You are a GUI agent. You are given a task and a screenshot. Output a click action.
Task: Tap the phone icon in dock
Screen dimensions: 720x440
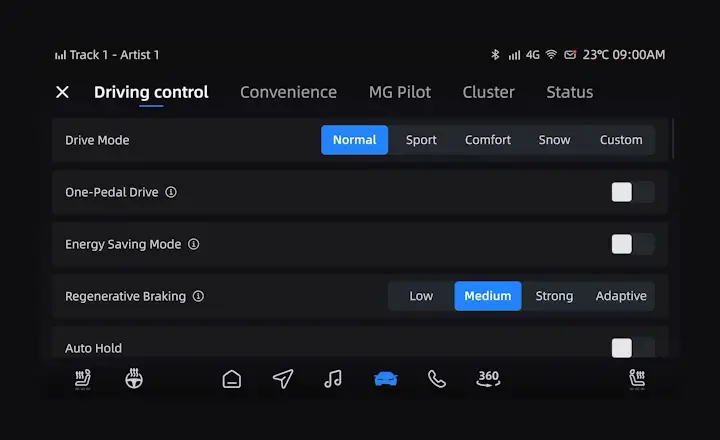437,379
